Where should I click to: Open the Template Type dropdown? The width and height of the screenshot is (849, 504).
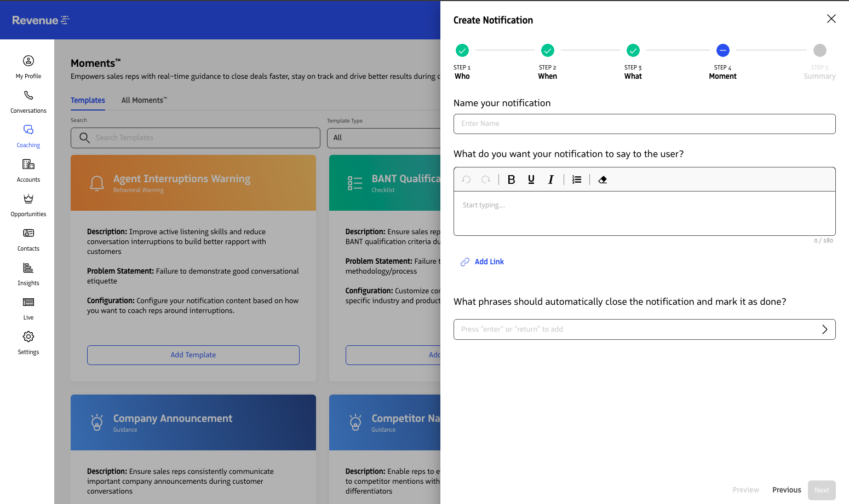(x=383, y=138)
